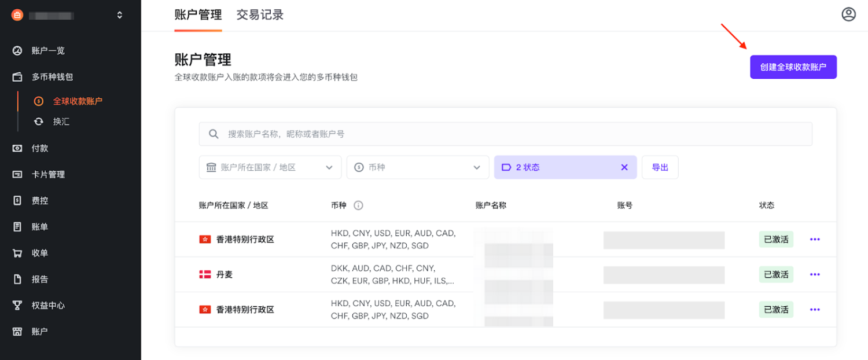
Task: Click the 创建全球收款账户 button
Action: pos(793,67)
